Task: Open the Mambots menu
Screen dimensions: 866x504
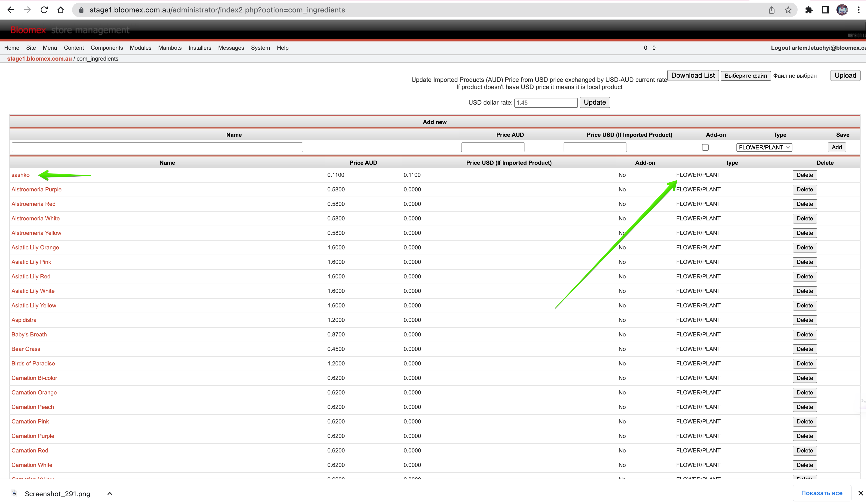Action: point(170,48)
